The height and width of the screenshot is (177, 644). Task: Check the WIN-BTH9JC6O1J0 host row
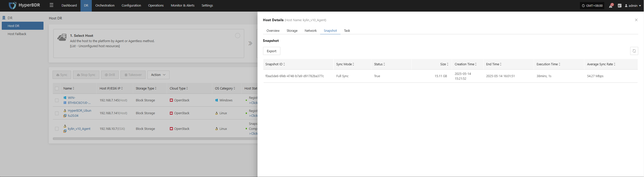pyautogui.click(x=57, y=100)
